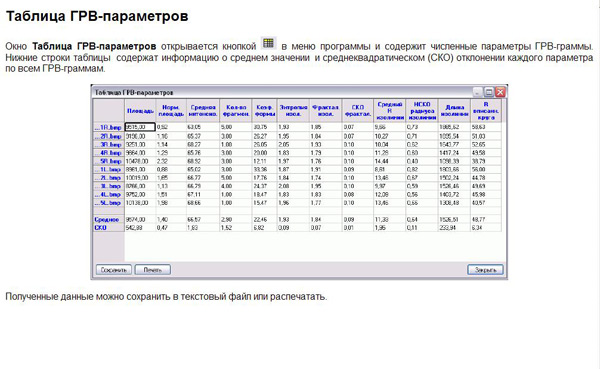This screenshot has height=369, width=600.
Task: Click the Длина изолинии column header
Action: pyautogui.click(x=454, y=111)
